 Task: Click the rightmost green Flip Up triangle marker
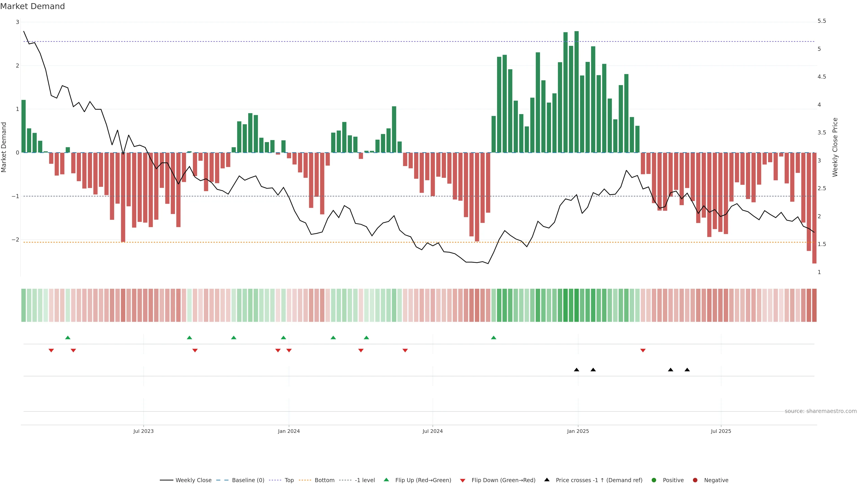pos(494,338)
